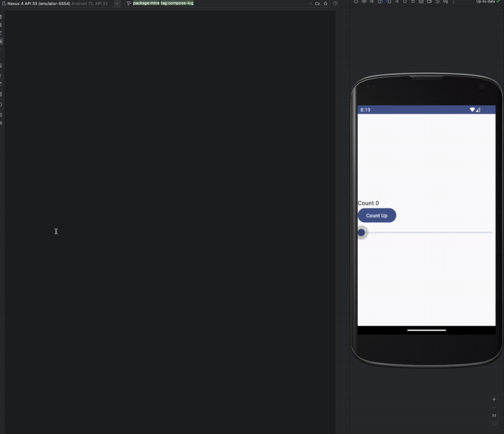Rotate the emulator left
Image resolution: width=504 pixels, height=434 pixels.
(380, 2)
